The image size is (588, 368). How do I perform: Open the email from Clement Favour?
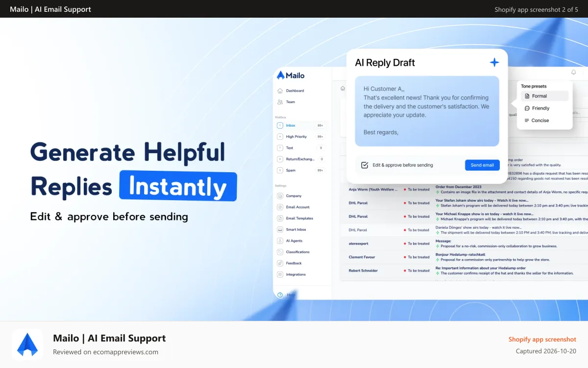coord(464,257)
